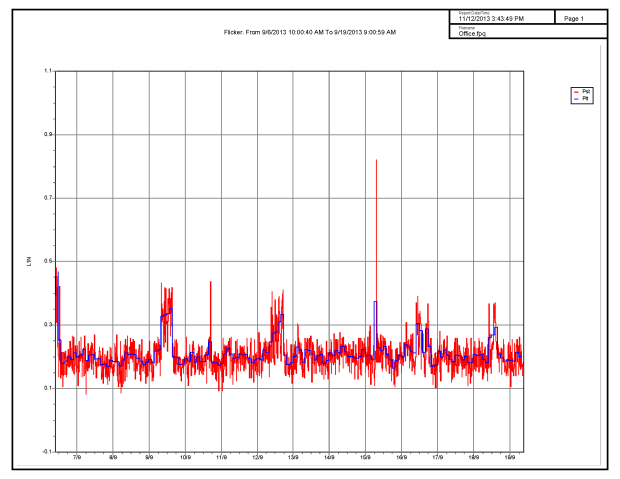Click the 7/9 x-axis date label
Screen dimensions: 620x479
[x=77, y=457]
